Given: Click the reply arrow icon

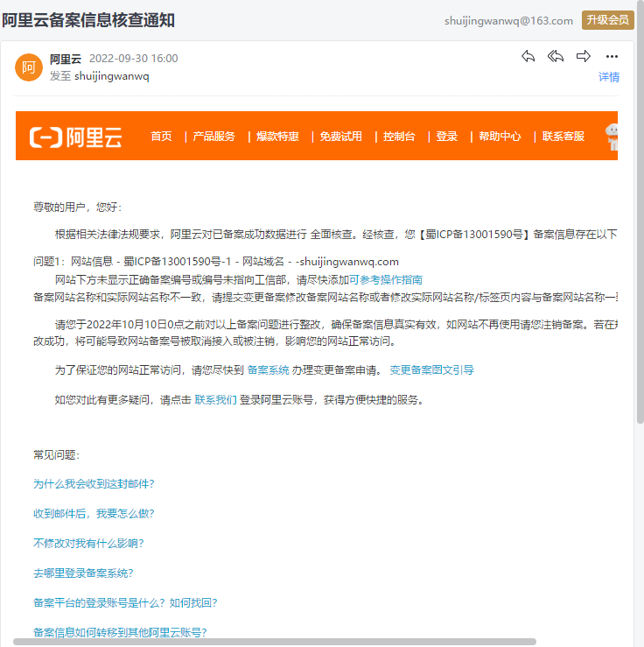Looking at the screenshot, I should [x=528, y=56].
